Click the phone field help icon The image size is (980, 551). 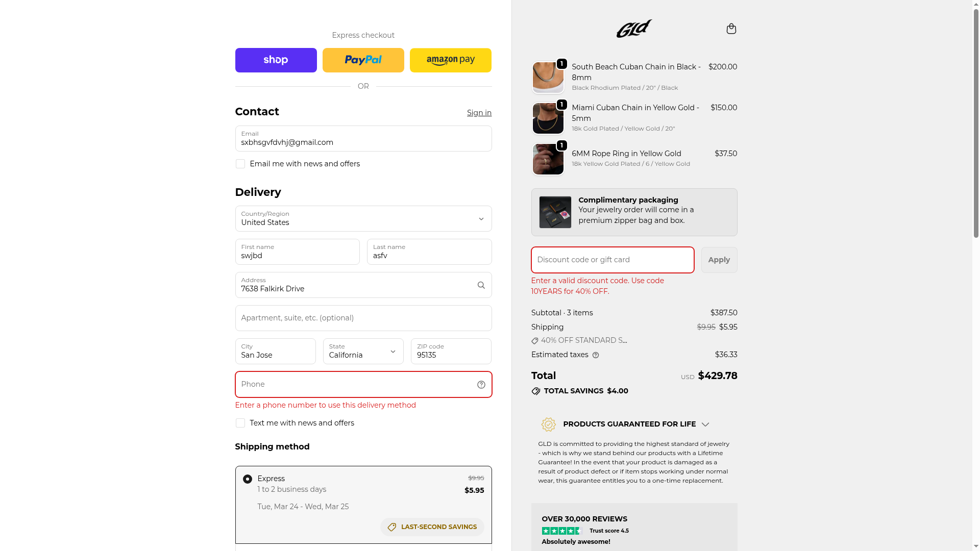(x=481, y=385)
